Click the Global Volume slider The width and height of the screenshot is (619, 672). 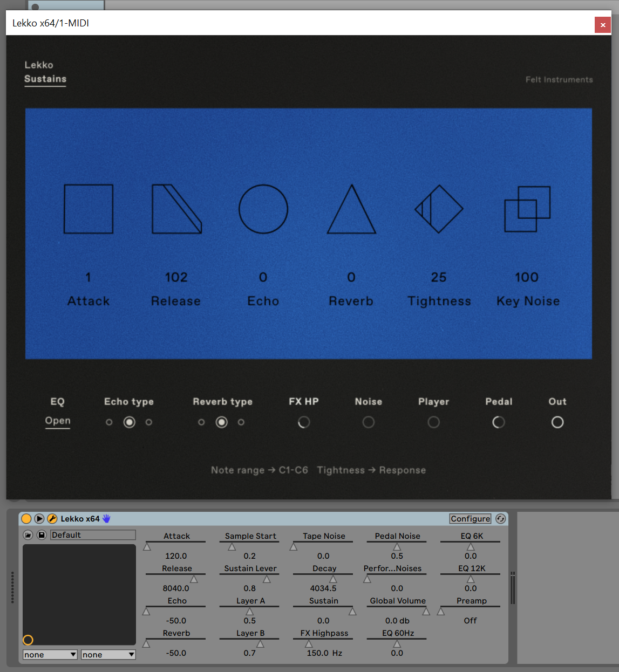coord(397,611)
